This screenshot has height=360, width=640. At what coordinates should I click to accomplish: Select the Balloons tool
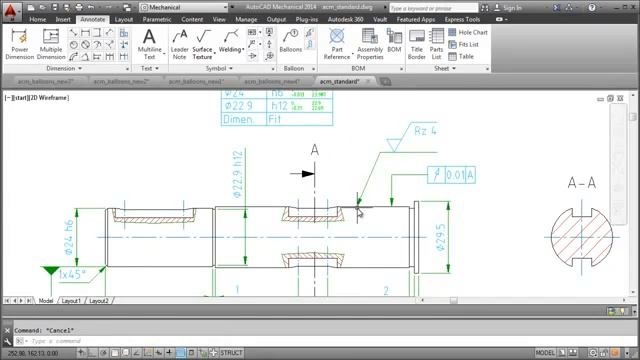click(291, 41)
